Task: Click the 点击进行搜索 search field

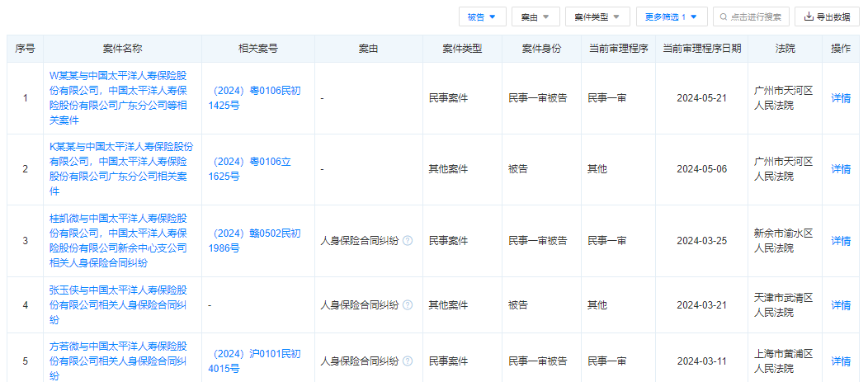Action: point(751,17)
